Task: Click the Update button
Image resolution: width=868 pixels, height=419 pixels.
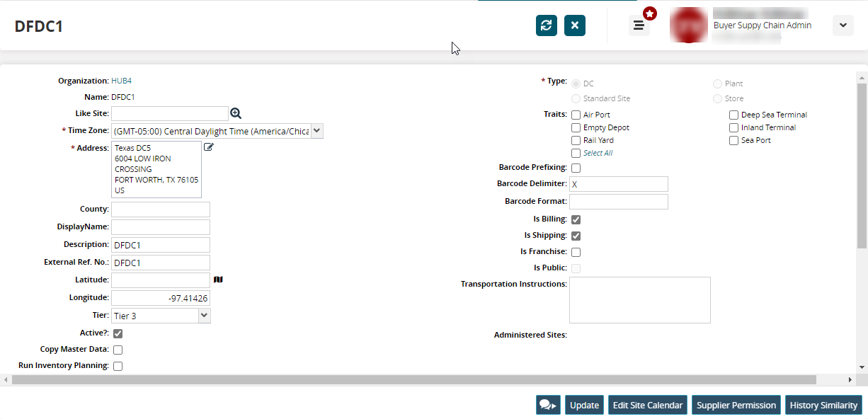Action: coord(584,405)
